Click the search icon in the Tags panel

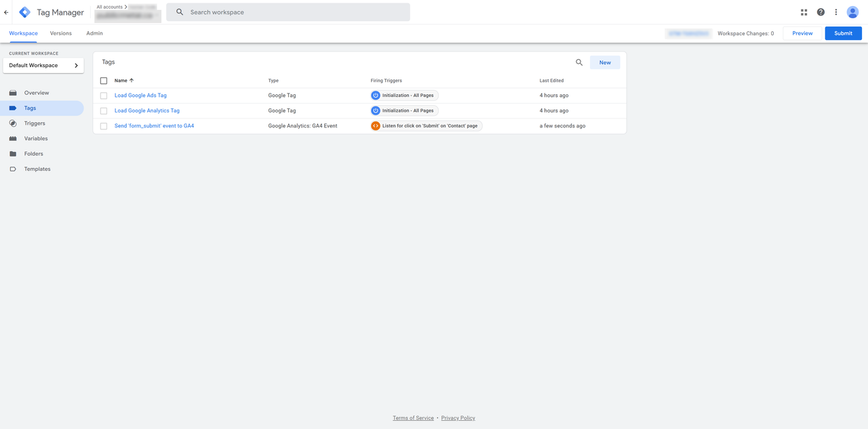[x=579, y=62]
